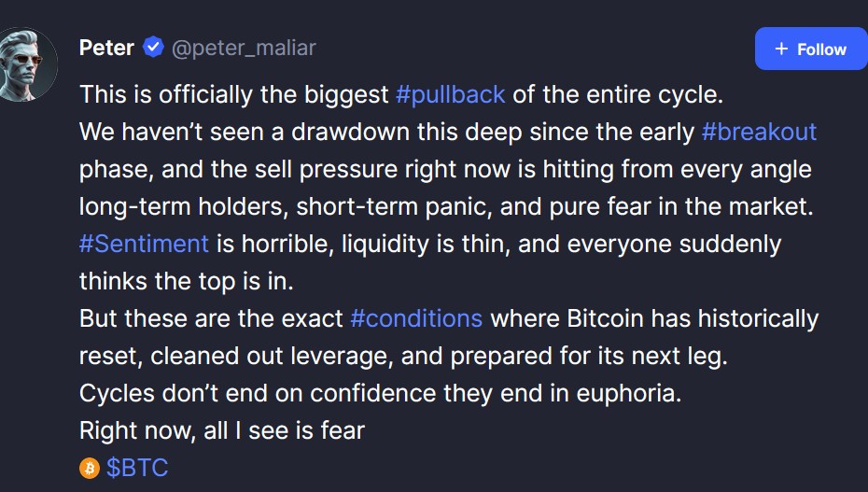Click the line "Right now, all I see is fear"
Image resolution: width=868 pixels, height=492 pixels.
tap(221, 430)
